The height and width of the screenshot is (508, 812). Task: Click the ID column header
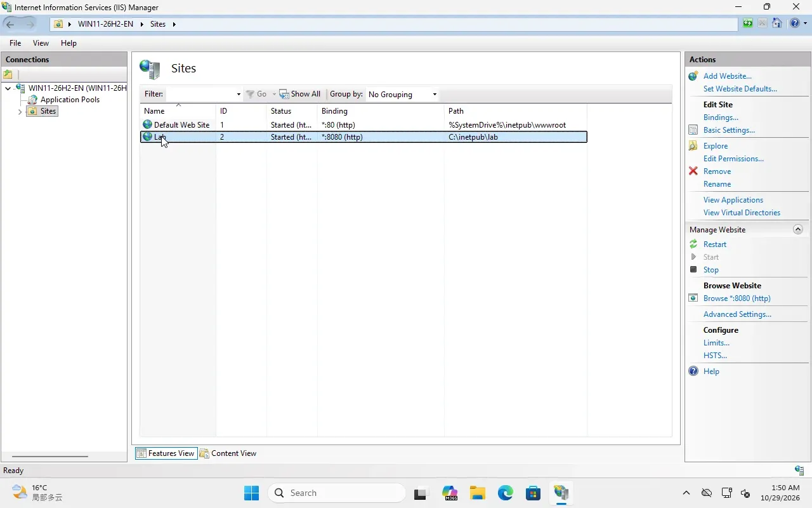tap(241, 110)
